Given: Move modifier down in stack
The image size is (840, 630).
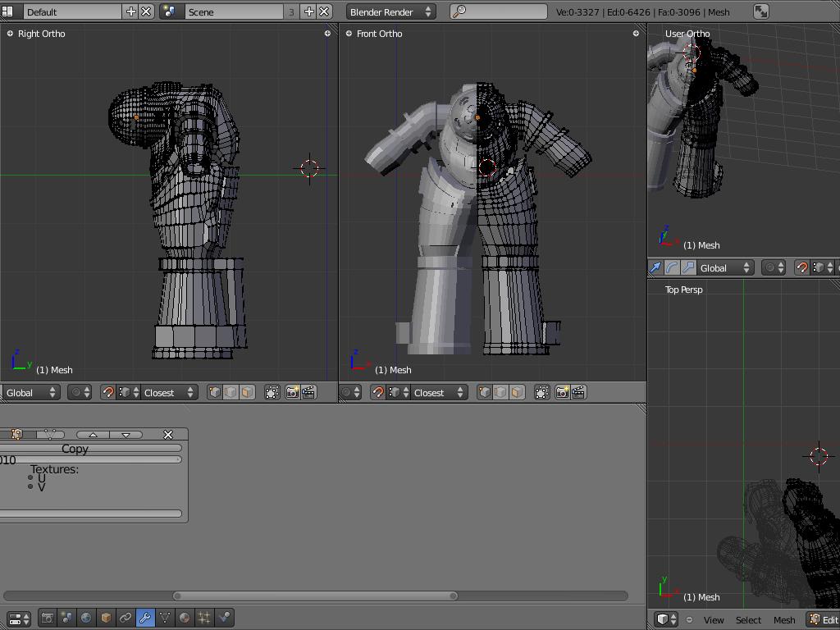Looking at the screenshot, I should tap(126, 435).
